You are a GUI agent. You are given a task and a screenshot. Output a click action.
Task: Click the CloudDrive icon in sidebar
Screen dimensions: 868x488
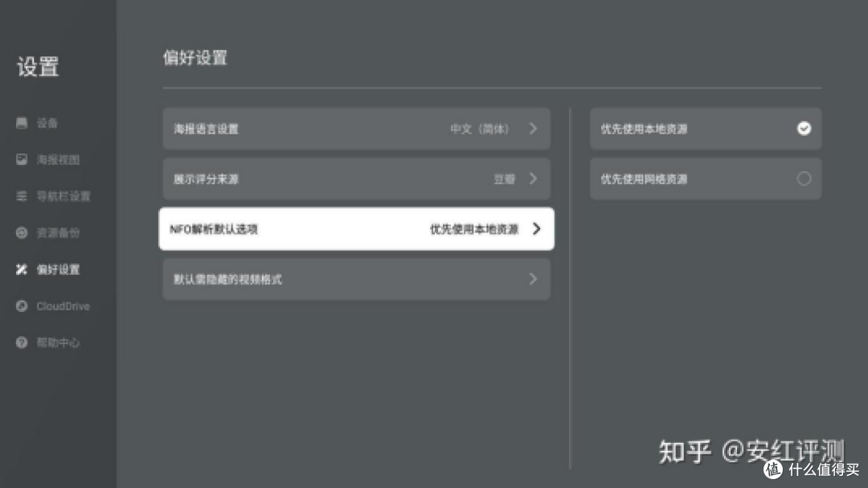22,306
